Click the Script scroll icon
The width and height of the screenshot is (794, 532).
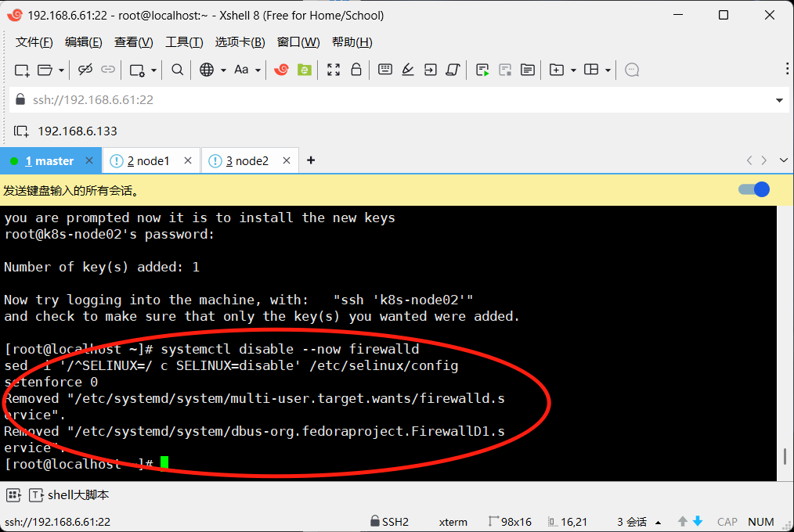click(x=453, y=70)
